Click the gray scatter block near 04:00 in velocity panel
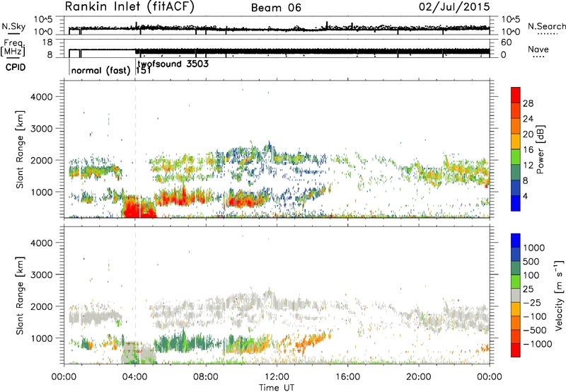 click(139, 353)
